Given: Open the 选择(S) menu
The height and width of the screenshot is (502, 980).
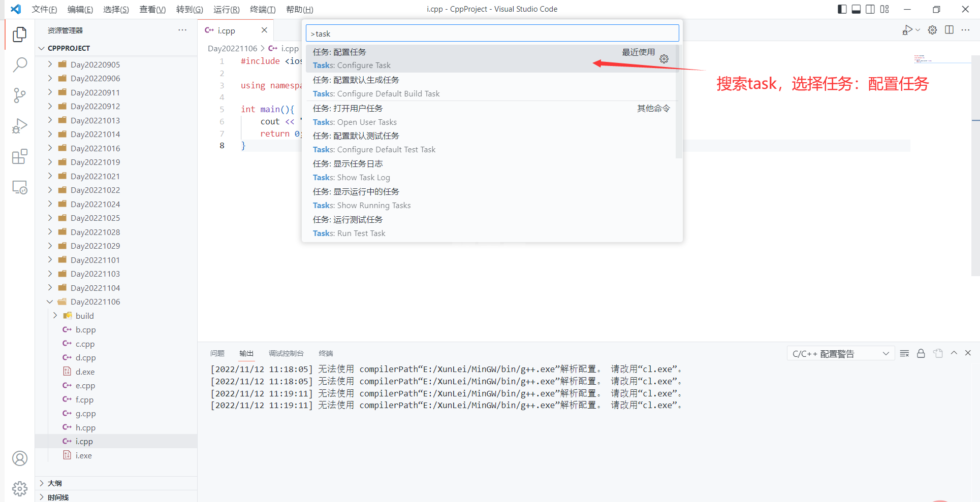Looking at the screenshot, I should coord(116,9).
